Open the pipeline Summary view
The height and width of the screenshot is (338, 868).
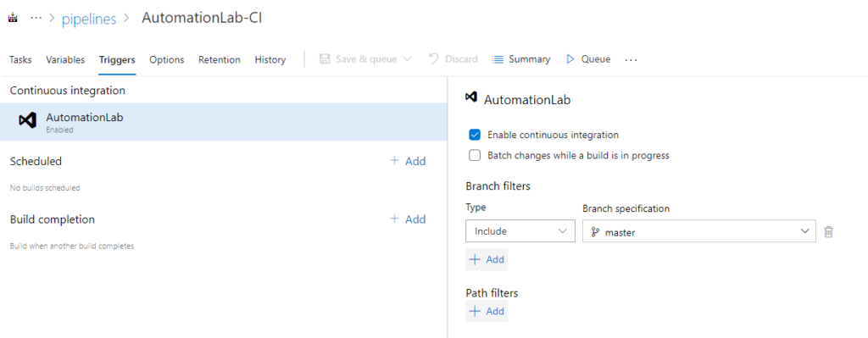tap(521, 59)
